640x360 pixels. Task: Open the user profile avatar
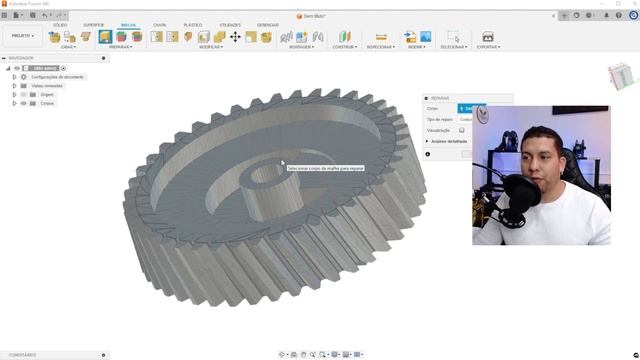pos(633,15)
